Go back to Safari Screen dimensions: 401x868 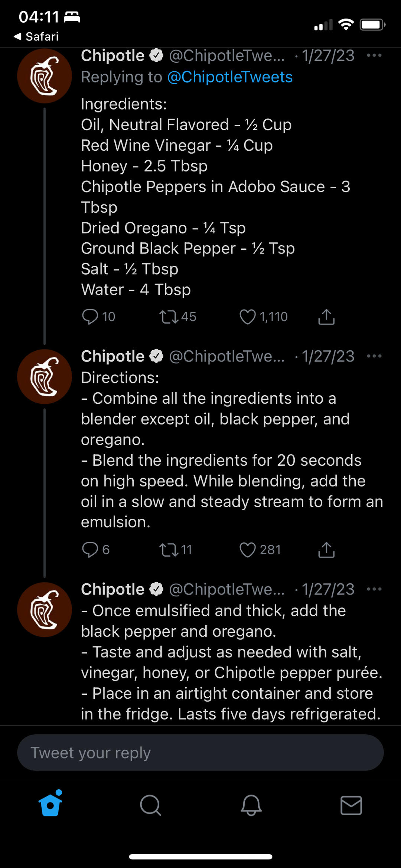coord(36,36)
